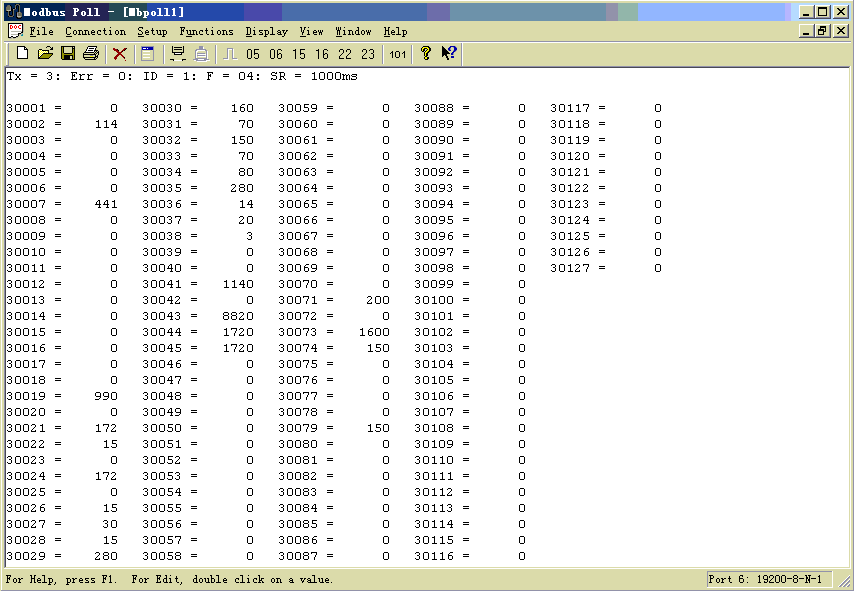
Task: Open a file with the folder icon
Action: tap(45, 54)
